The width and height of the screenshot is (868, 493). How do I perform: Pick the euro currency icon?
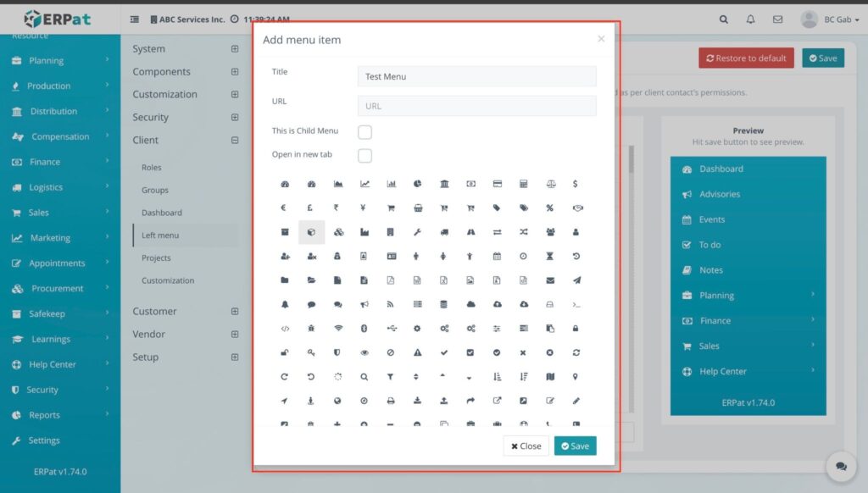283,208
